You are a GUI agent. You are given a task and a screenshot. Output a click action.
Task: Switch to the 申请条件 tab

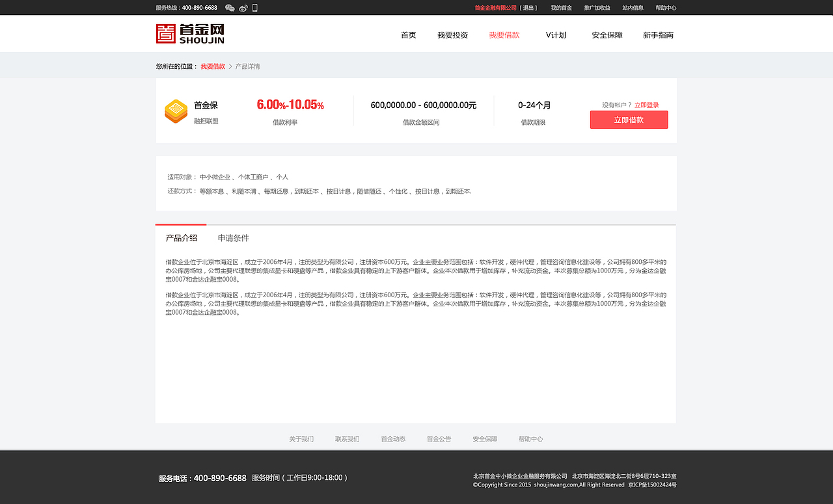pos(234,238)
